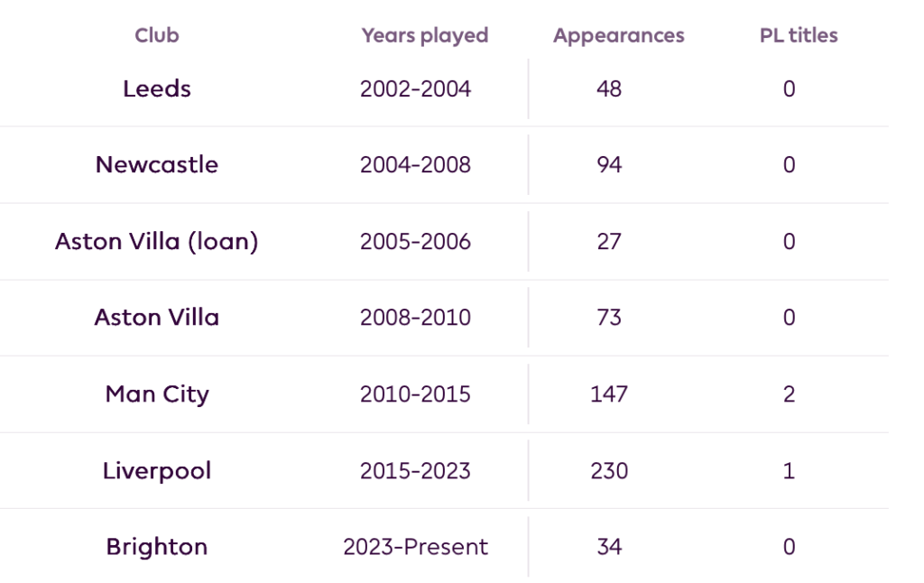Click the 230 appearances value
The height and width of the screenshot is (583, 924).
coord(609,470)
